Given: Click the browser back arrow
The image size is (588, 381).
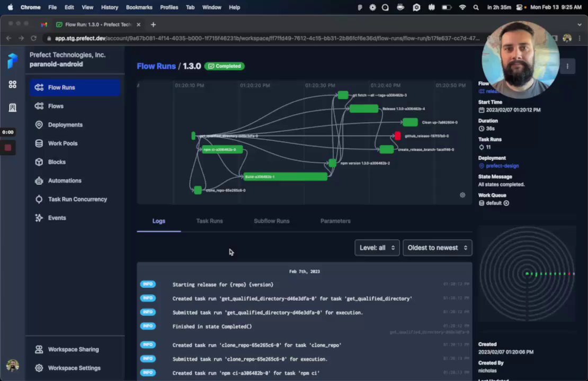Looking at the screenshot, I should (x=8, y=38).
